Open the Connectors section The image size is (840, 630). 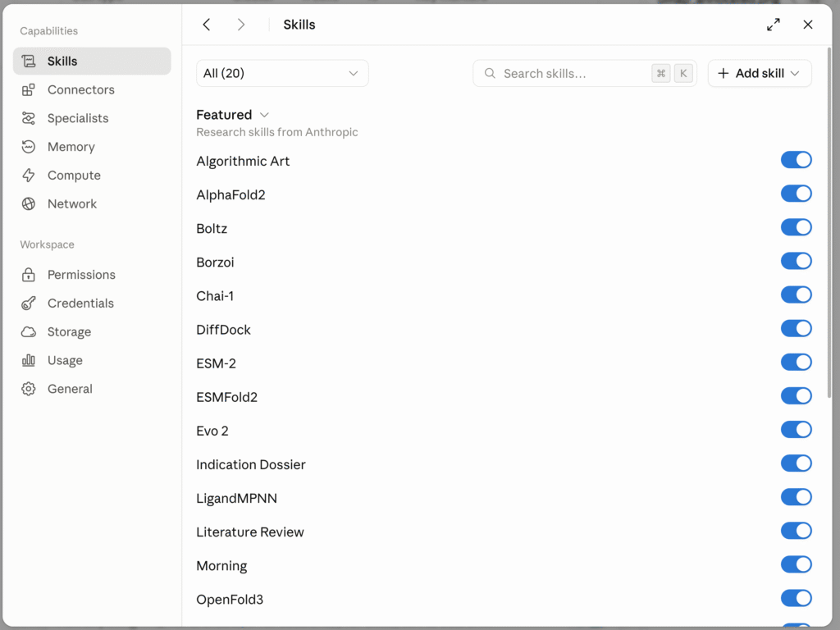point(92,89)
